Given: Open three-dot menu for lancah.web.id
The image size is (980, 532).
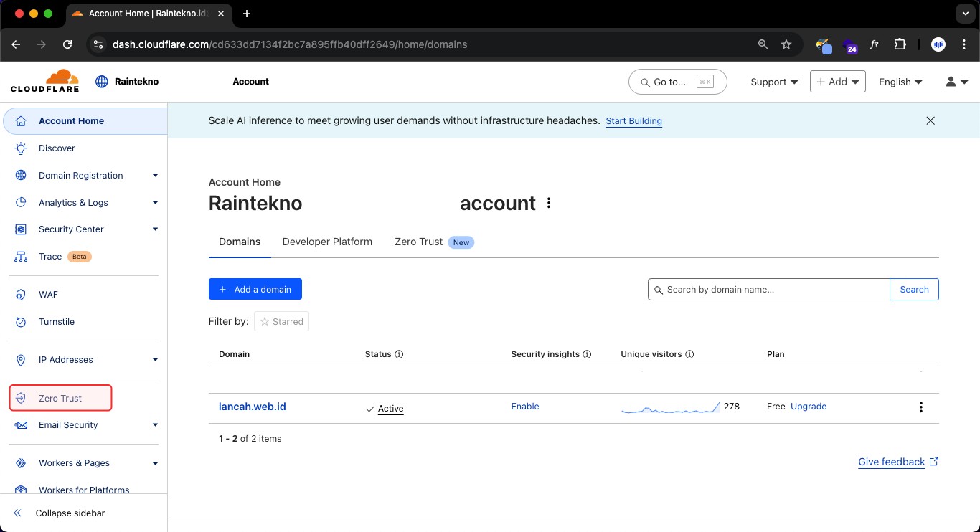Looking at the screenshot, I should [x=921, y=407].
